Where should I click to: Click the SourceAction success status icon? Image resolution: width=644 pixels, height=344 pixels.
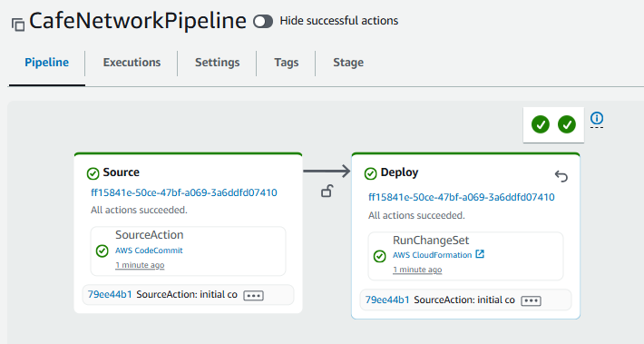coord(102,251)
